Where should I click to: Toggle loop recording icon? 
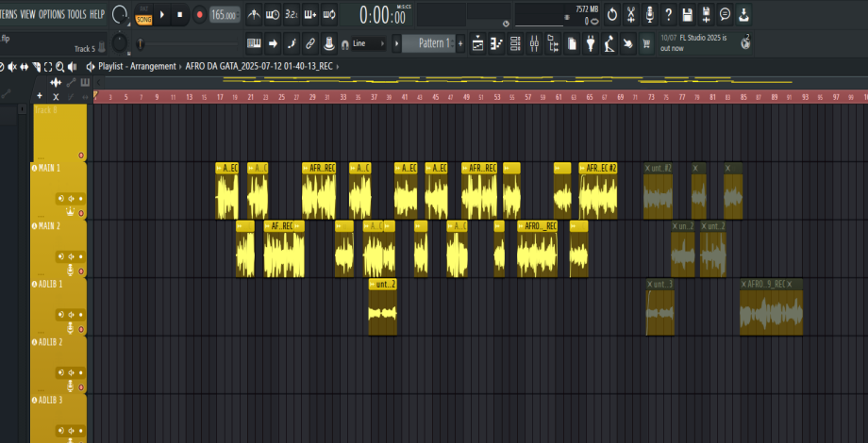pyautogui.click(x=329, y=15)
